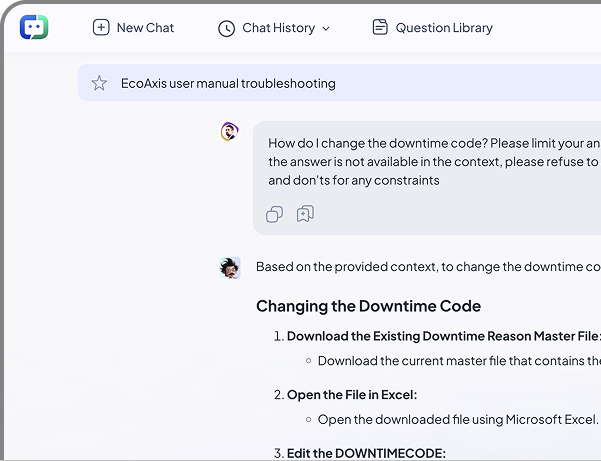Click the plus icon beside New Chat
The image size is (601, 461).
pyautogui.click(x=101, y=28)
